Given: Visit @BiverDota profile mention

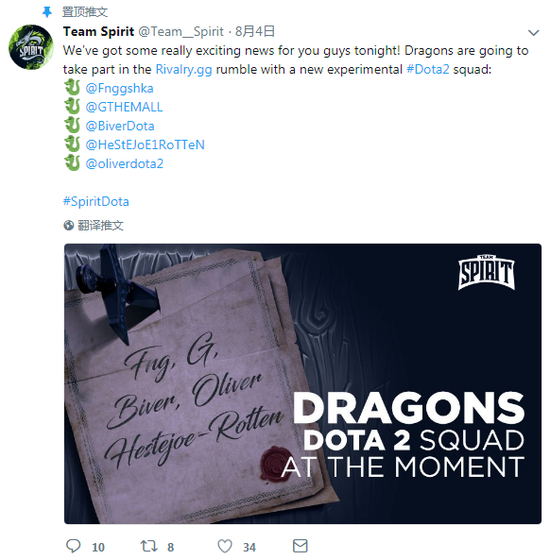Looking at the screenshot, I should (x=120, y=126).
